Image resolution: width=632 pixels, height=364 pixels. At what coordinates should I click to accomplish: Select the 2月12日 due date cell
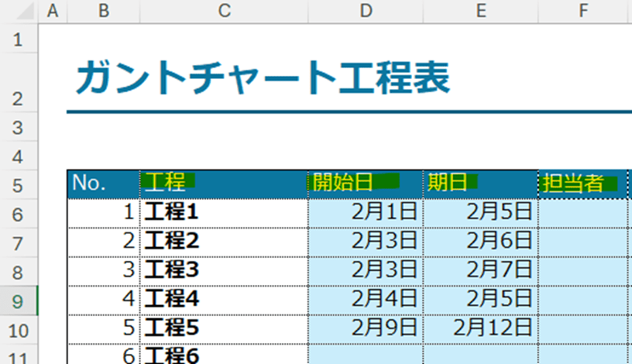[x=480, y=328]
